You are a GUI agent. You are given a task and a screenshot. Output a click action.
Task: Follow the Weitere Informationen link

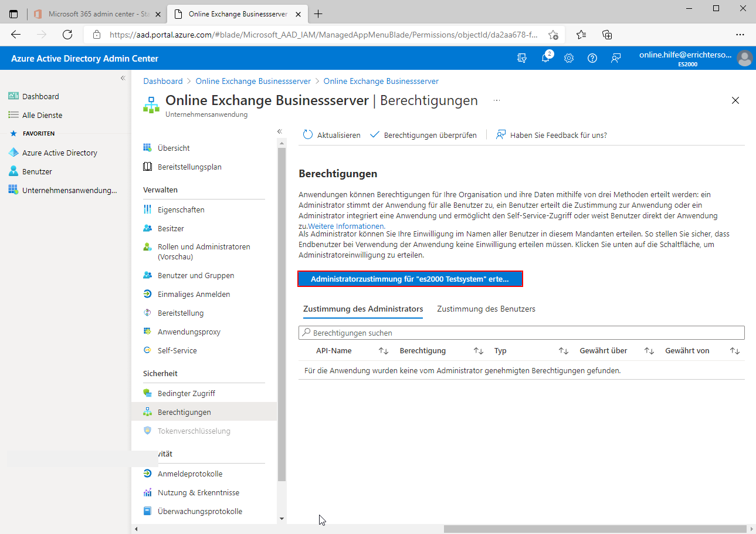[x=346, y=226]
